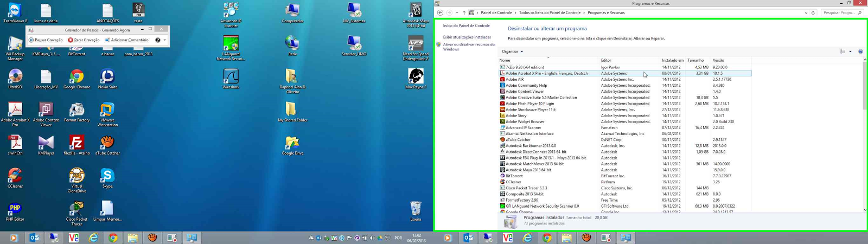Click Pausar Gravação in the steps recorder

click(46, 40)
